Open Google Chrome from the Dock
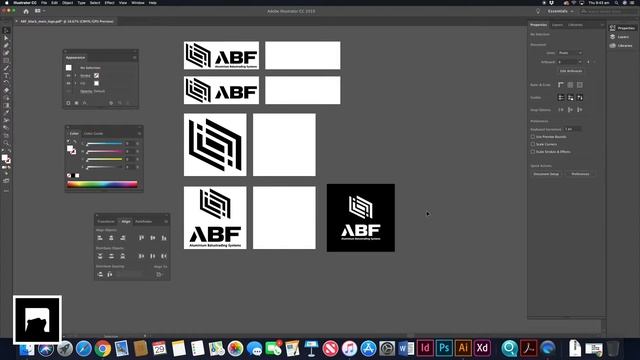This screenshot has height=360, width=640. [x=103, y=349]
